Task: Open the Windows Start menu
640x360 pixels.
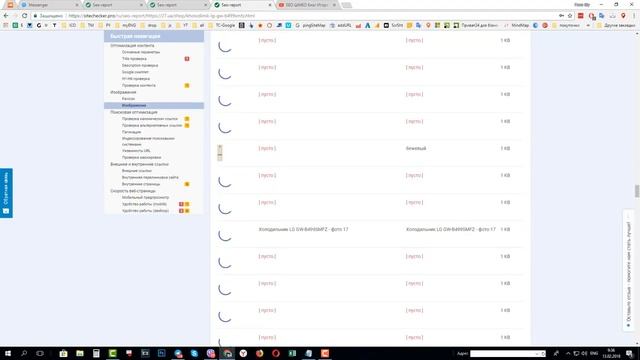Action: tap(7, 353)
